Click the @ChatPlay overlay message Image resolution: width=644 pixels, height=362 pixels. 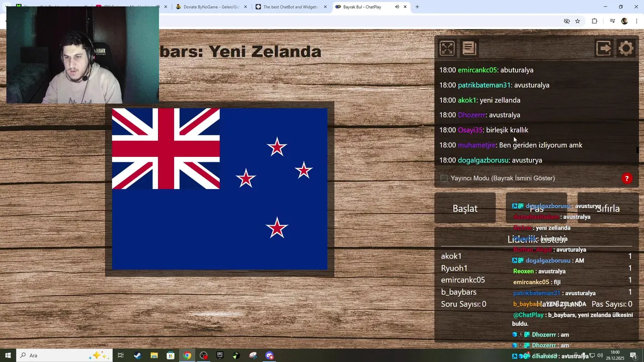[573, 319]
